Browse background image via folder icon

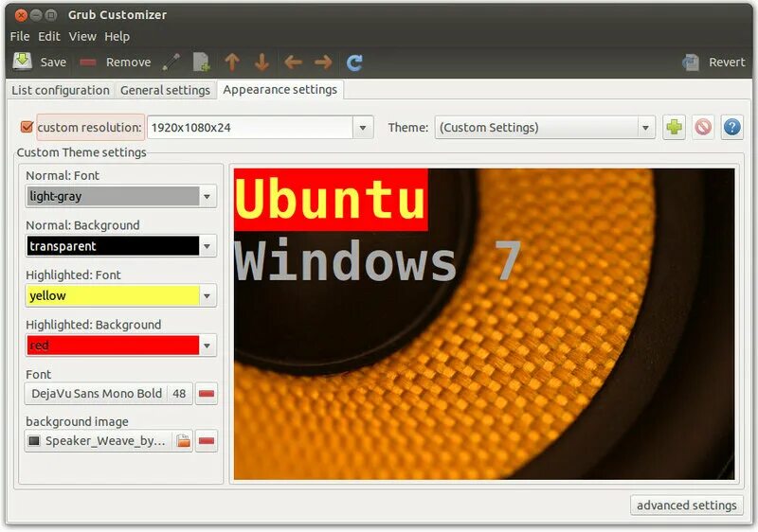[x=183, y=441]
